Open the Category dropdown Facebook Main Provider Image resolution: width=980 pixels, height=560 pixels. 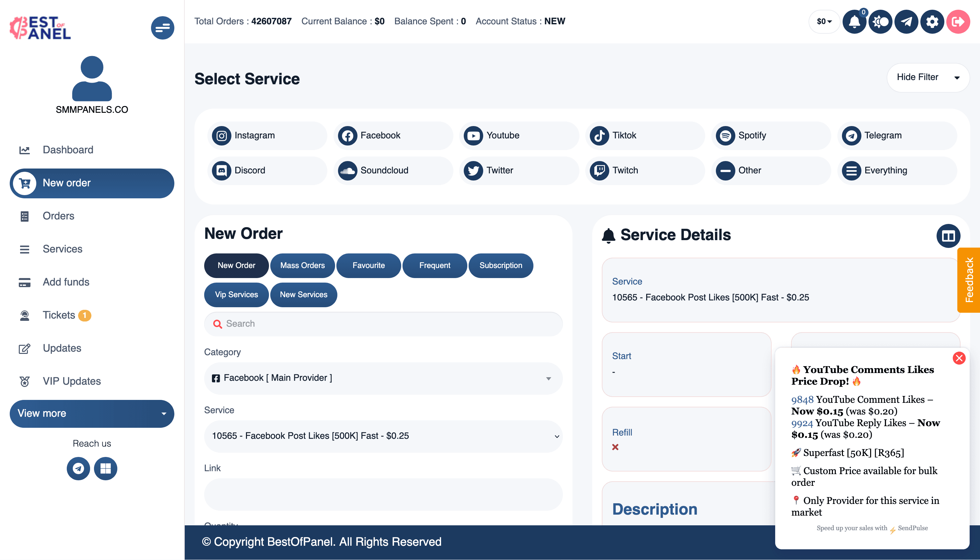pos(383,378)
